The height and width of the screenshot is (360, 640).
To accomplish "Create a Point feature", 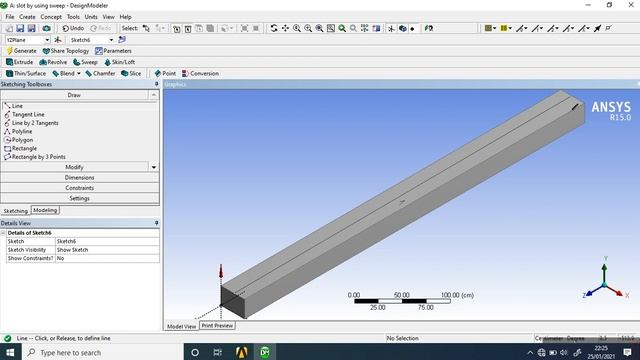I will click(x=165, y=73).
